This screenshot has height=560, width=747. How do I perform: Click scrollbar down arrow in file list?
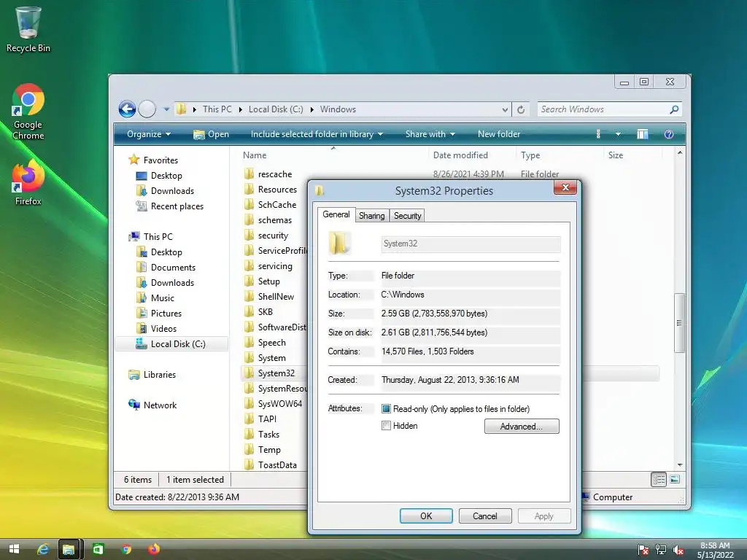pyautogui.click(x=680, y=464)
